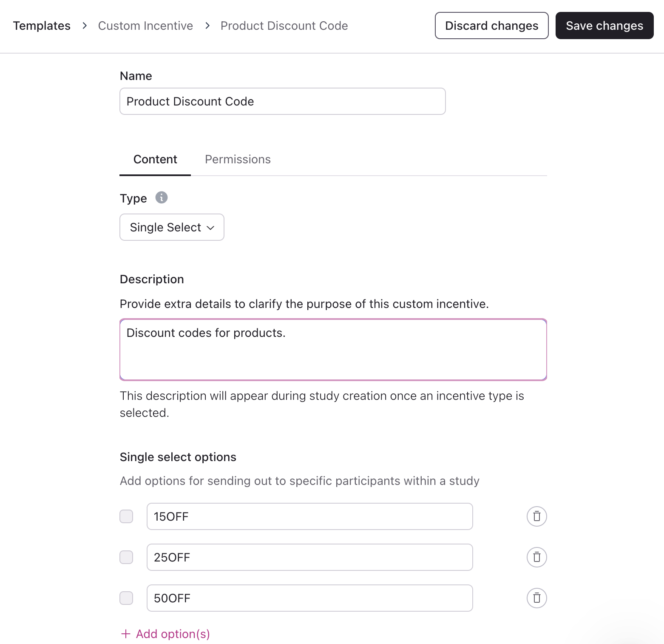Delete the 50OFF option
The height and width of the screenshot is (644, 664).
[x=537, y=598]
